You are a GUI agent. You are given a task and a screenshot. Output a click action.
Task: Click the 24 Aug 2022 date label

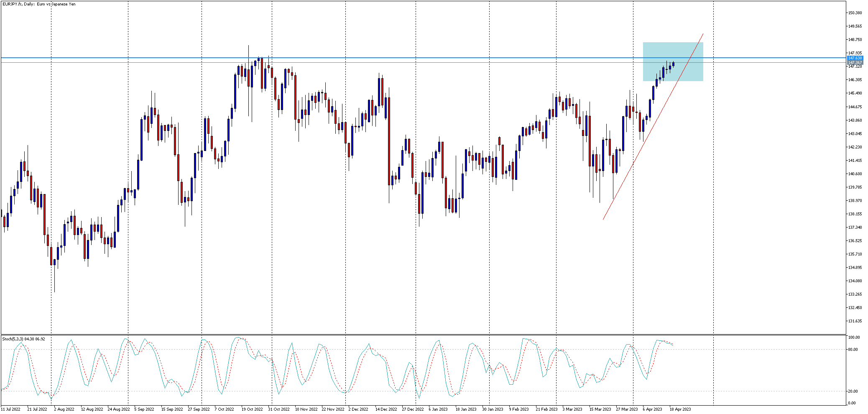(x=119, y=409)
